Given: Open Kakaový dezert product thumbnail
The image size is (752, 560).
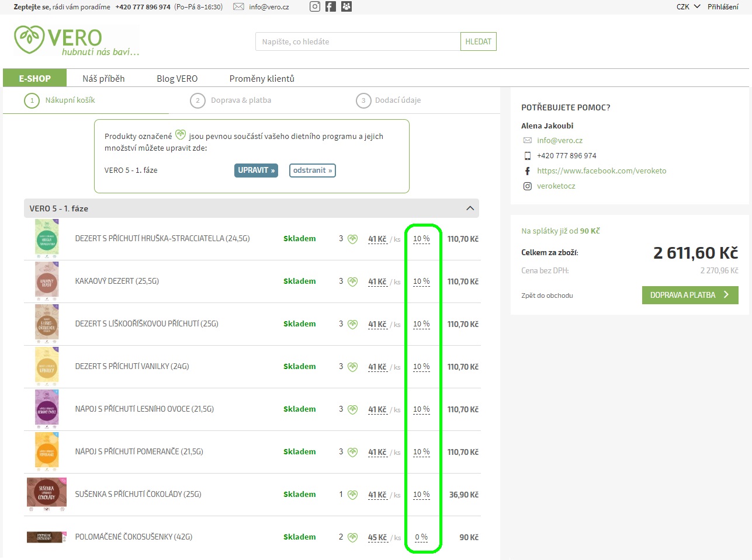Looking at the screenshot, I should coord(47,281).
